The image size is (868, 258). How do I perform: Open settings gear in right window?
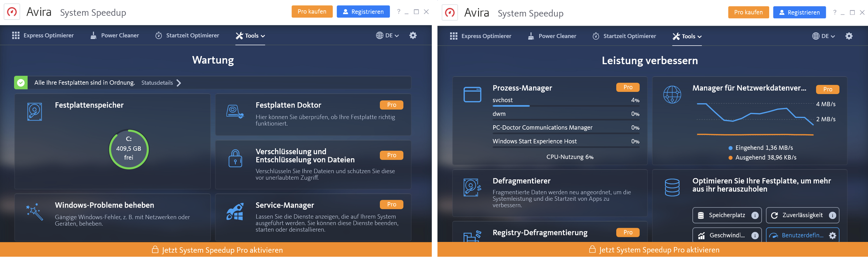tap(849, 36)
